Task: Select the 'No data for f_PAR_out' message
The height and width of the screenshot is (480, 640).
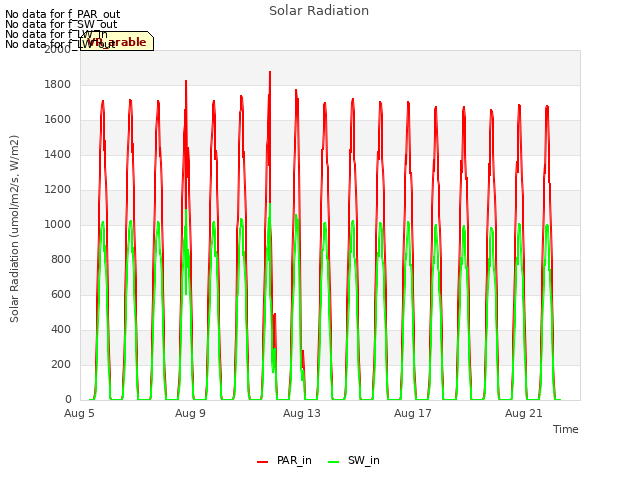Action: (62, 14)
